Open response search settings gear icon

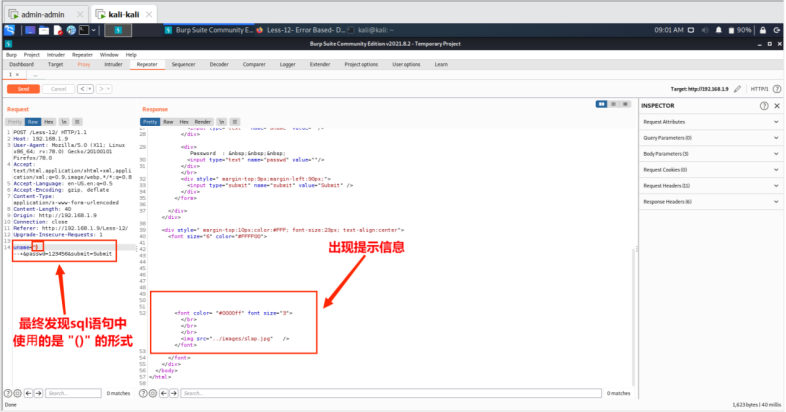tap(153, 393)
